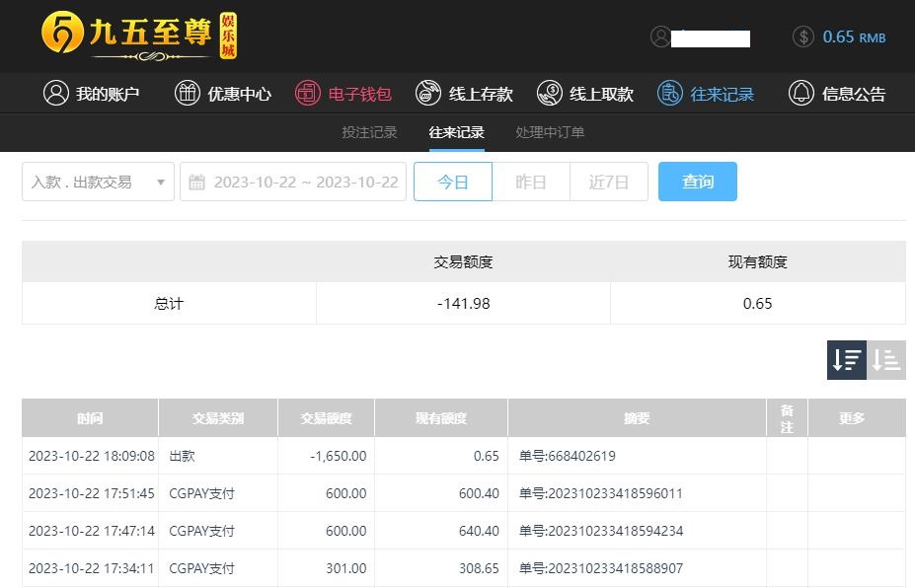Click the 查询 search button

coord(698,182)
